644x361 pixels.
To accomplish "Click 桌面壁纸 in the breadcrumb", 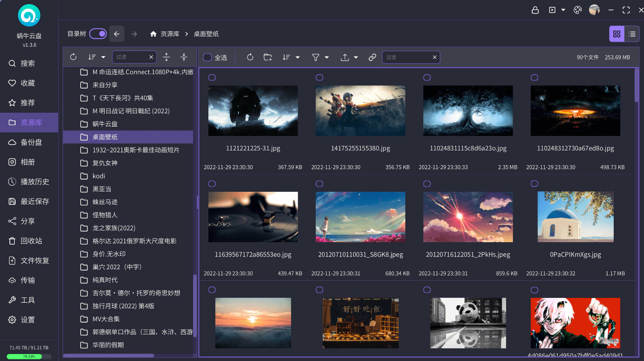I will 206,34.
